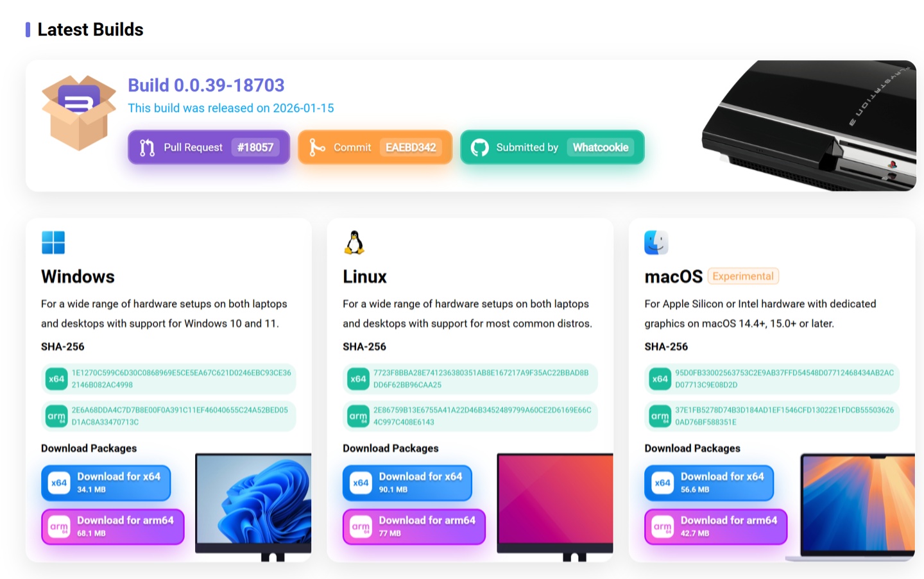The height and width of the screenshot is (579, 924).
Task: Click the Windows logo icon
Action: pos(53,242)
